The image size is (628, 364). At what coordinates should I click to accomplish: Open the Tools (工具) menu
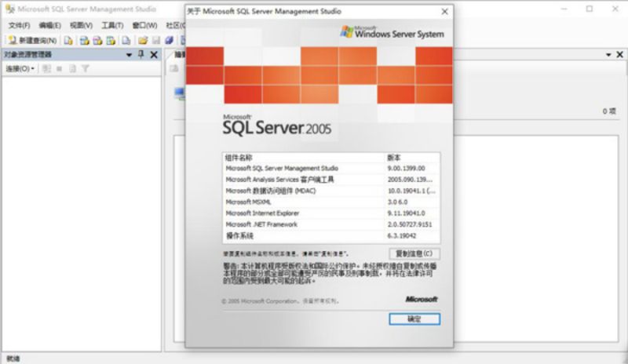pos(112,25)
